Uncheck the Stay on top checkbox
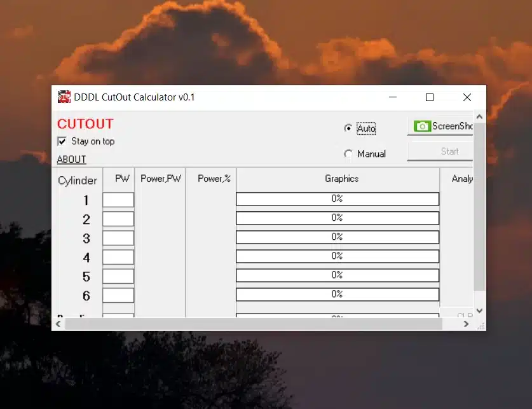The width and height of the screenshot is (532, 409). [x=62, y=141]
